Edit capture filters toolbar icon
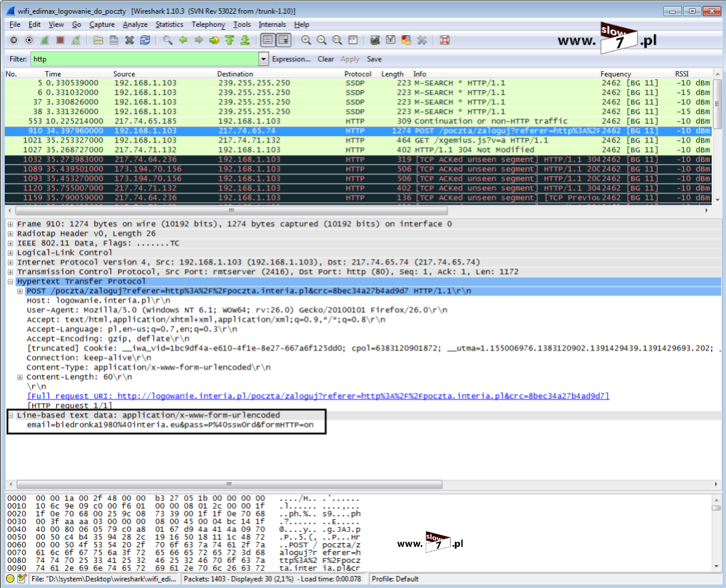This screenshot has width=726, height=588. (375, 40)
